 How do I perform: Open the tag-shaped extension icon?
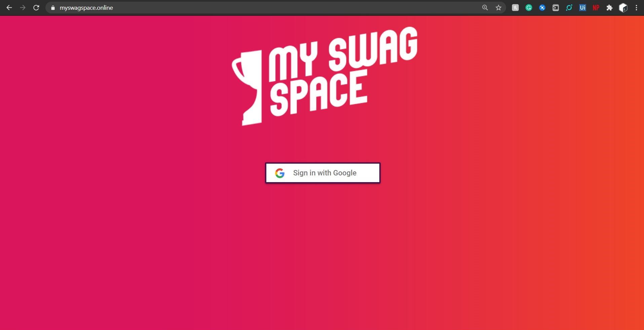[x=556, y=7]
